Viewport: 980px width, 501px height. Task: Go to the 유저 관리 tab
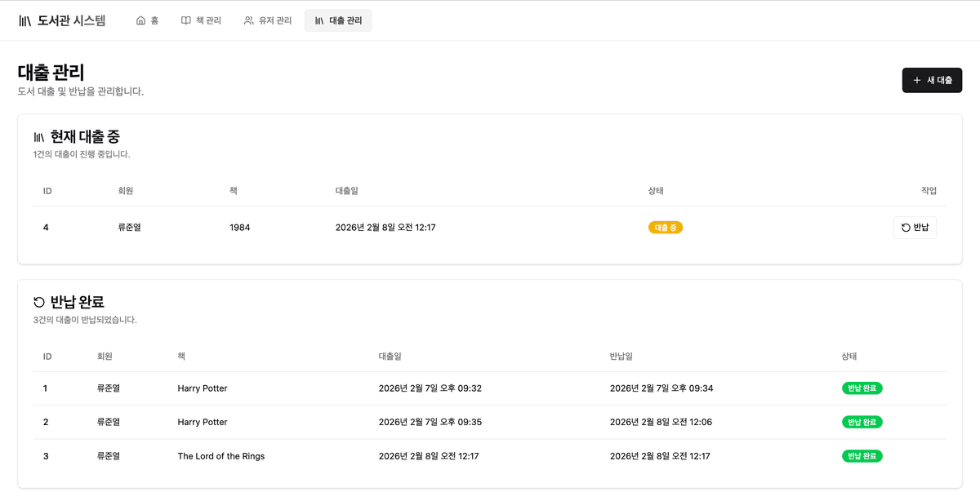[x=268, y=21]
